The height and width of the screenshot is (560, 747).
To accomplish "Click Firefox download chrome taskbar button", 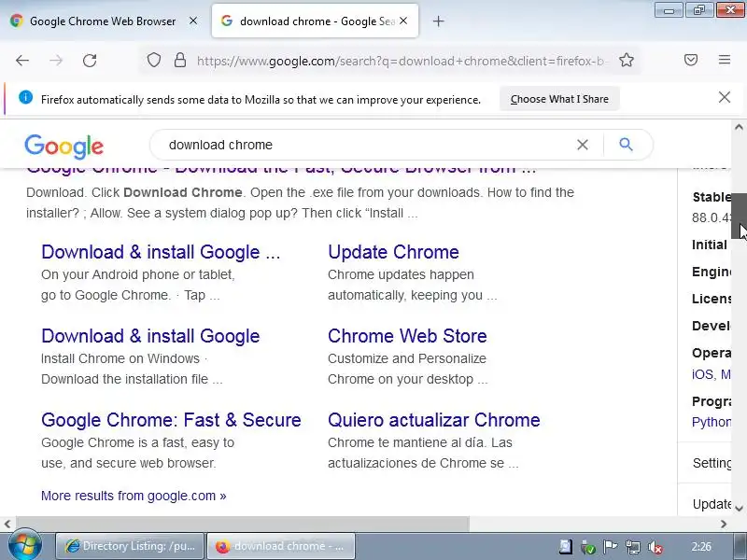I will click(281, 546).
